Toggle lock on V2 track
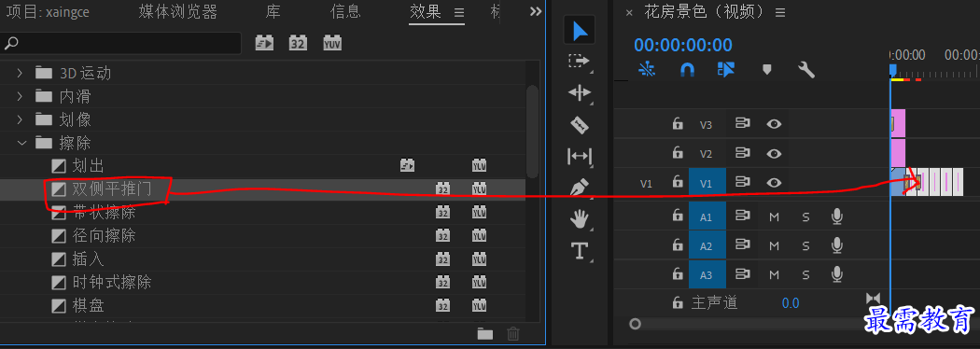Screen dimensions: 980x349 pos(678,153)
